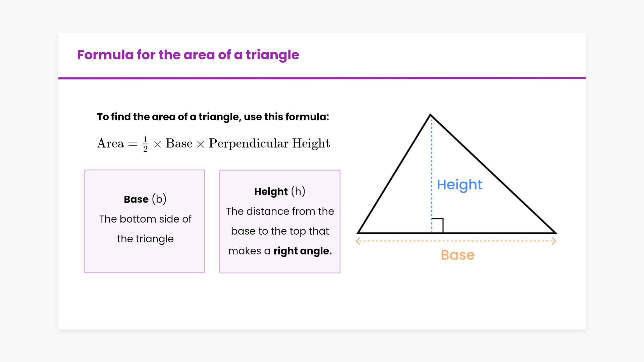Click the left arrowhead of the orange base arrow

pos(358,241)
